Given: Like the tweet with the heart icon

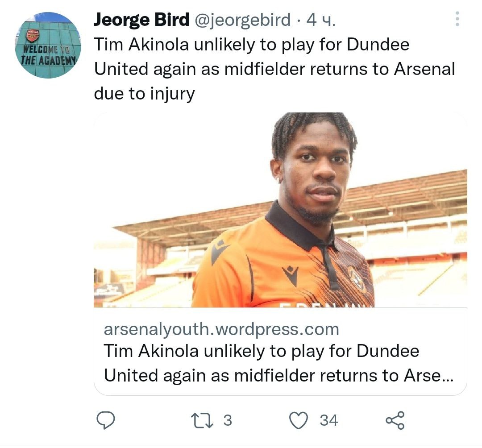Looking at the screenshot, I should click(x=299, y=420).
